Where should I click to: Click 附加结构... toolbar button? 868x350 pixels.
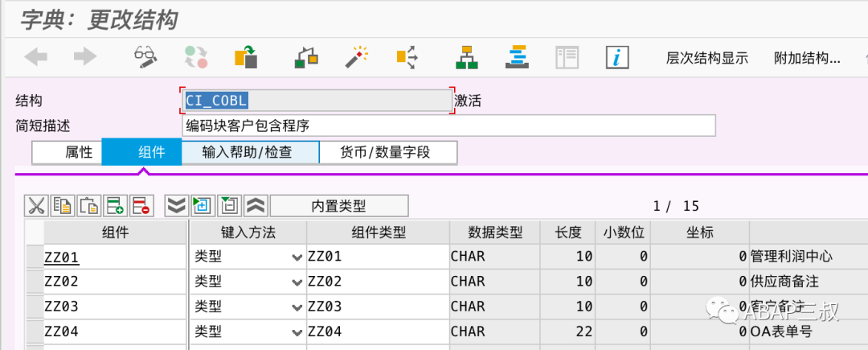click(x=807, y=58)
